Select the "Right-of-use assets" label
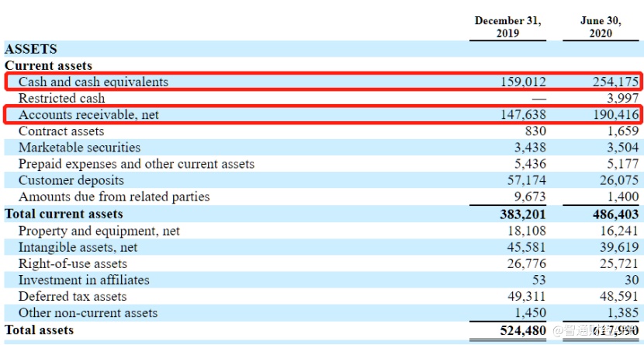The height and width of the screenshot is (345, 644). 73,264
